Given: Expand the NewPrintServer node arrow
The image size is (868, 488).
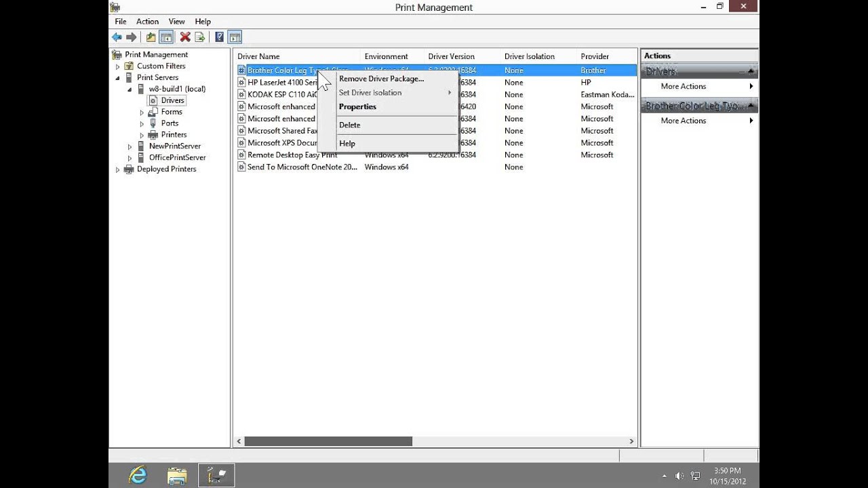Looking at the screenshot, I should tap(130, 147).
